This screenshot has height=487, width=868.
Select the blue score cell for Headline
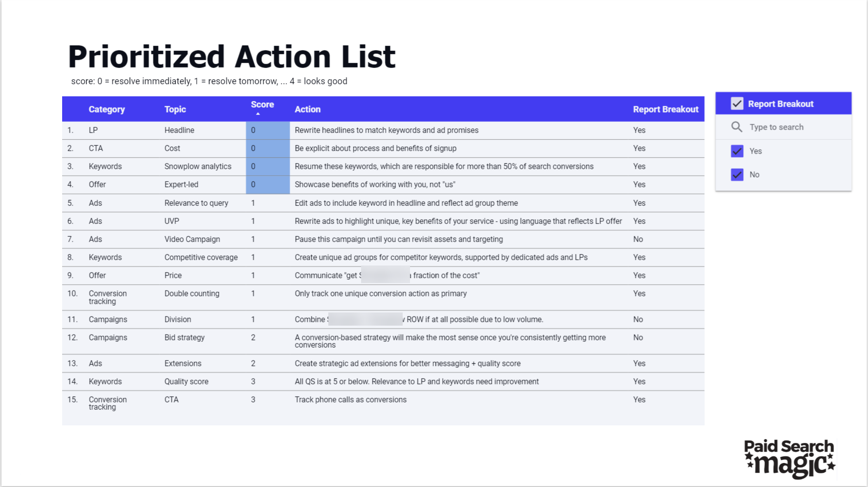point(268,131)
